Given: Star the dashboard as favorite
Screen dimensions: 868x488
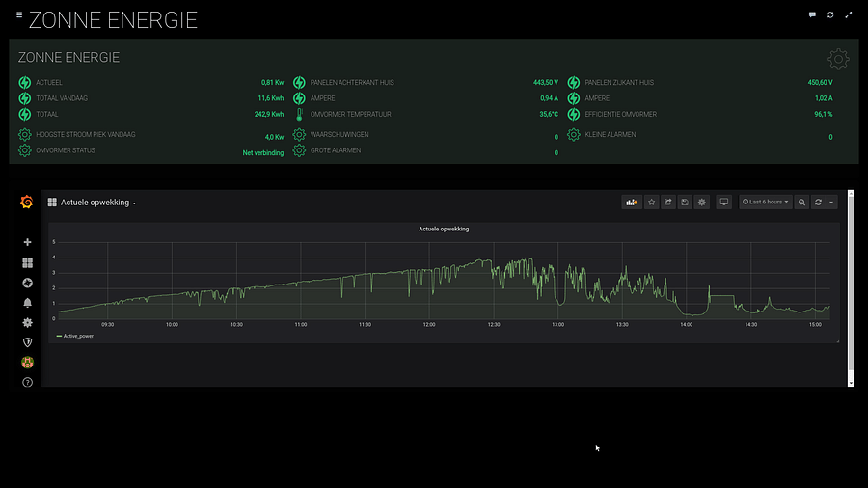Looking at the screenshot, I should (652, 203).
